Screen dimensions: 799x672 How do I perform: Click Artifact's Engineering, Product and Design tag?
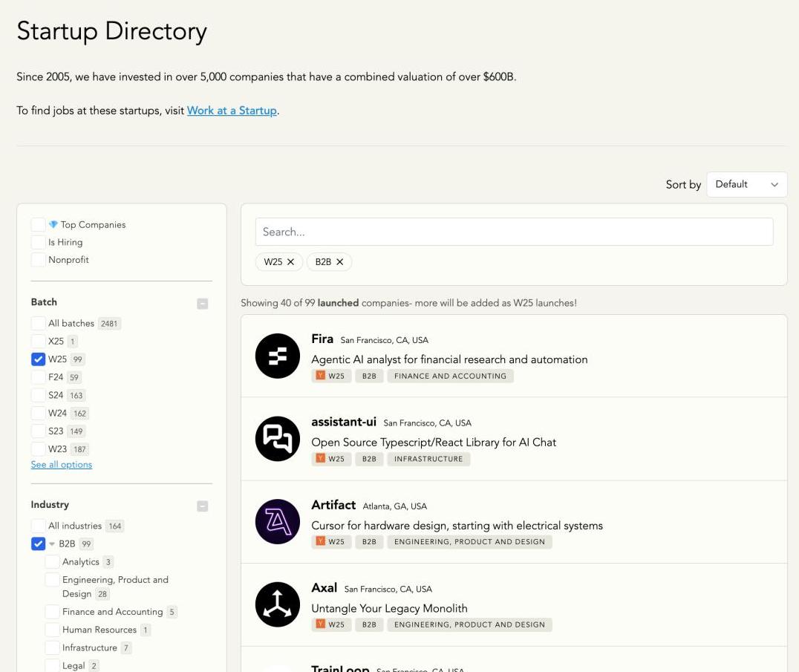pyautogui.click(x=469, y=541)
